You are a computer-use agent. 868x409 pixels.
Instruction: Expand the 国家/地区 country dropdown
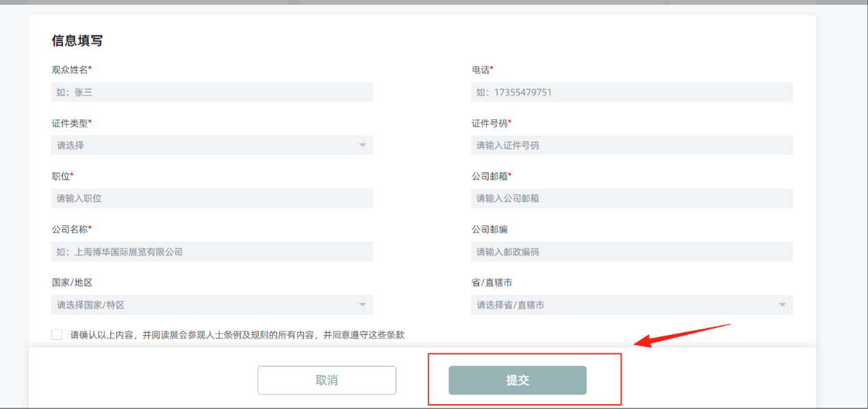pyautogui.click(x=205, y=305)
